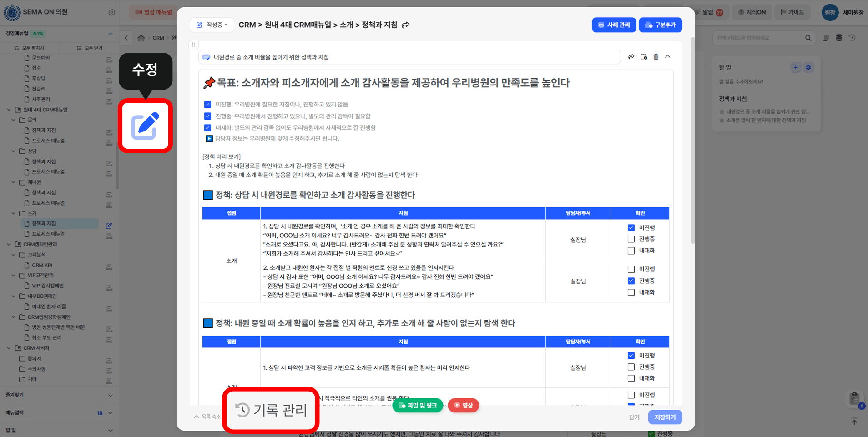Select 모두 펼치기 to expand all tree items

coord(29,48)
